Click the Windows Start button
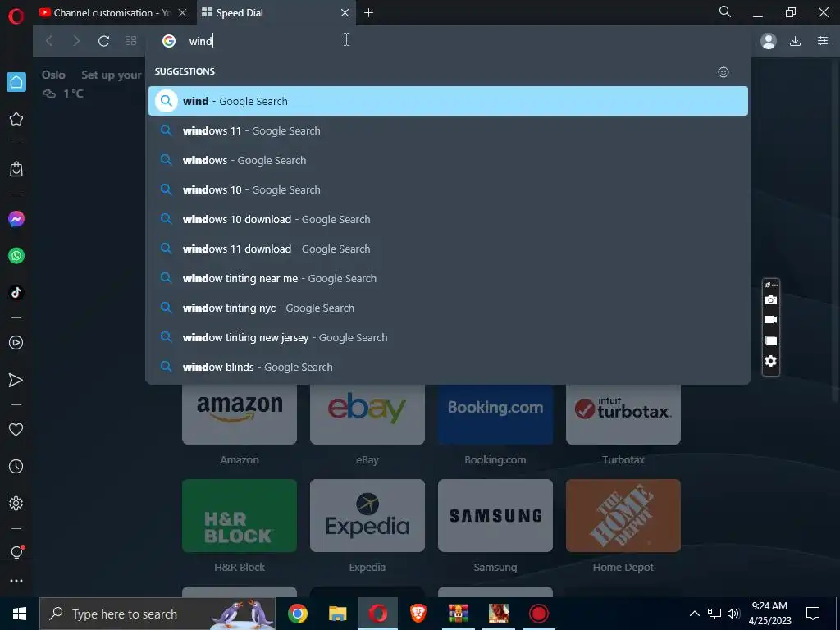This screenshot has width=840, height=630. [x=20, y=614]
